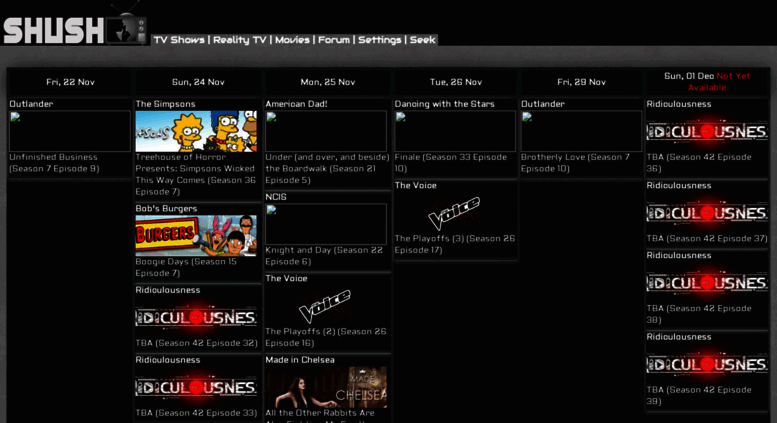Click the Fri, 22 Nov column header
This screenshot has width=777, height=423.
tap(70, 82)
